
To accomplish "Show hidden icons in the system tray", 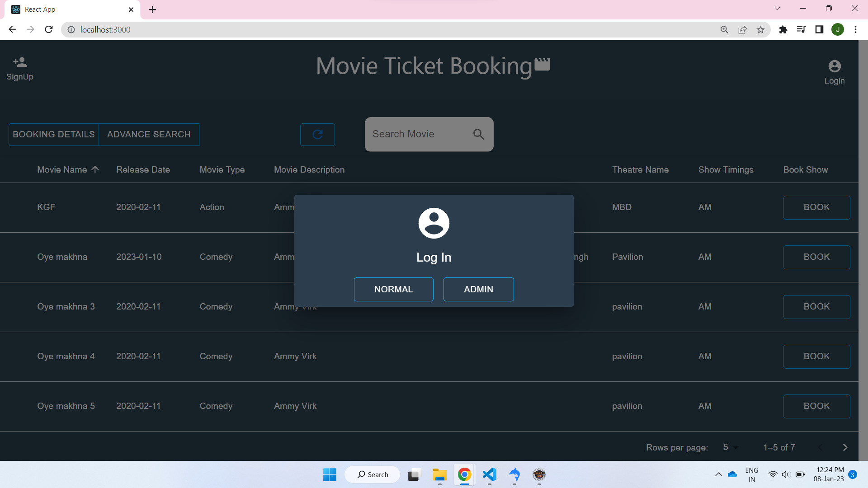I will (x=719, y=474).
